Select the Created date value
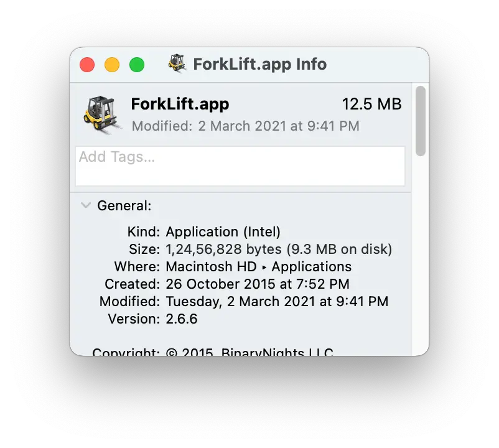This screenshot has width=499, height=448. [x=258, y=284]
